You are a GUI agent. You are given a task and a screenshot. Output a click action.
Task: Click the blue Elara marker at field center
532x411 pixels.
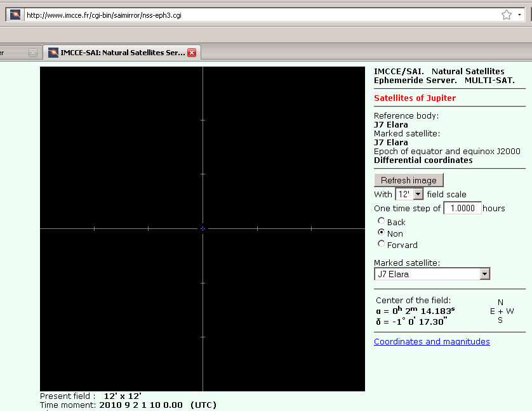[203, 228]
